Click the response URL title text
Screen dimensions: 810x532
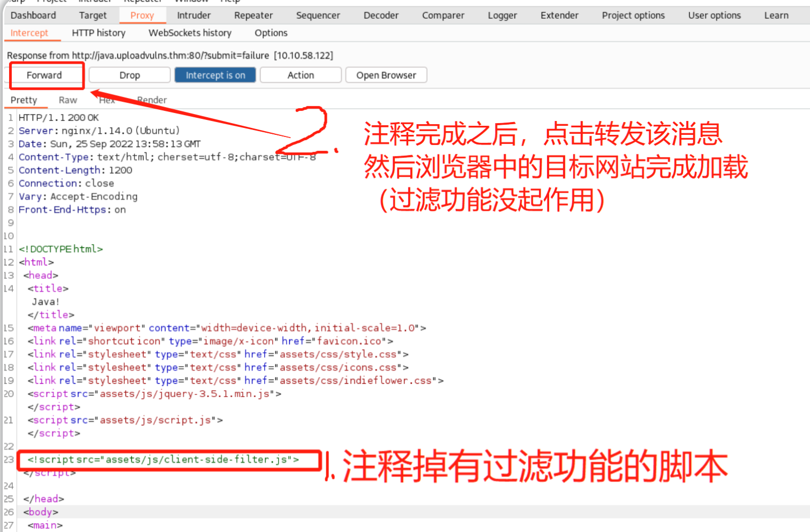coord(170,55)
